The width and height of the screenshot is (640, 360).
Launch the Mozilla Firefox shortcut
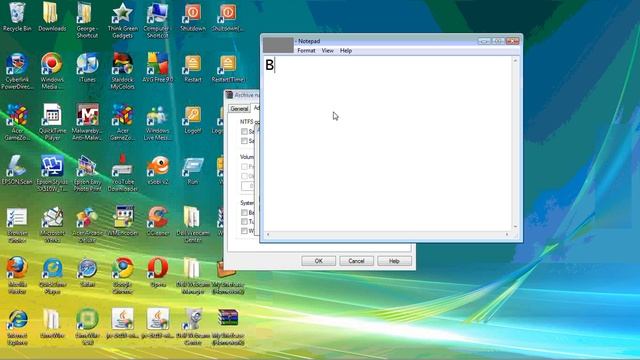coord(17,276)
